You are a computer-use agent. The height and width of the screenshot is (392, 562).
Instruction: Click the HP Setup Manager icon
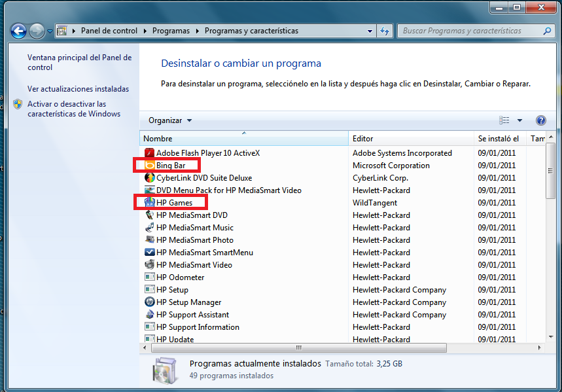[149, 302]
